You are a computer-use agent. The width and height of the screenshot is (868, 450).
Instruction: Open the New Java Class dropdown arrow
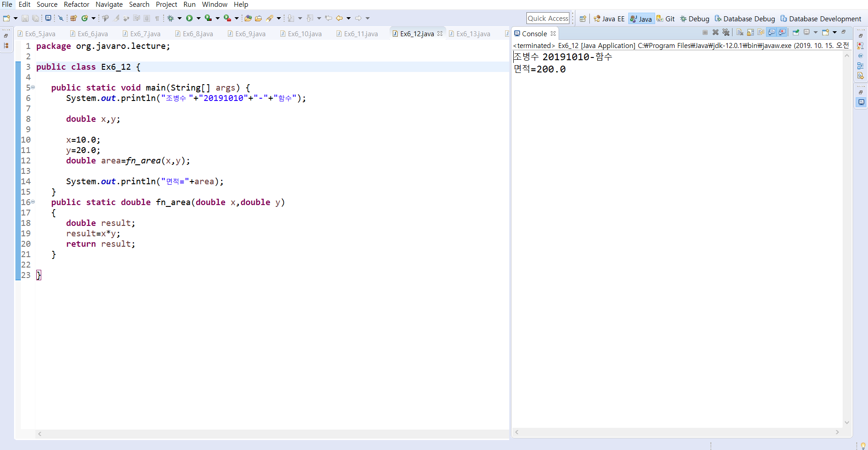94,18
